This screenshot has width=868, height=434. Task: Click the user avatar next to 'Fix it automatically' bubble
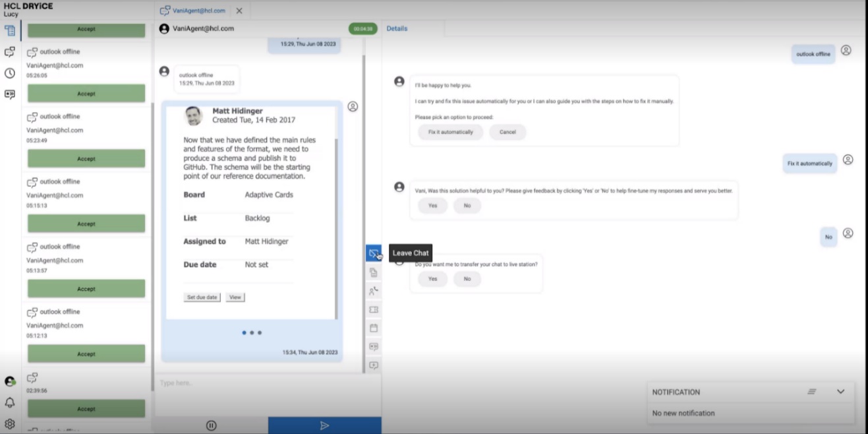point(848,160)
